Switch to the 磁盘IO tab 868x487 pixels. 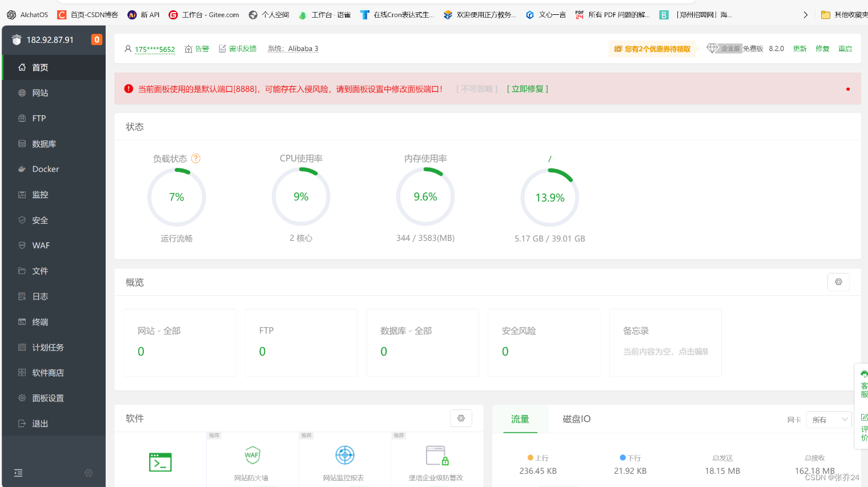pyautogui.click(x=576, y=419)
